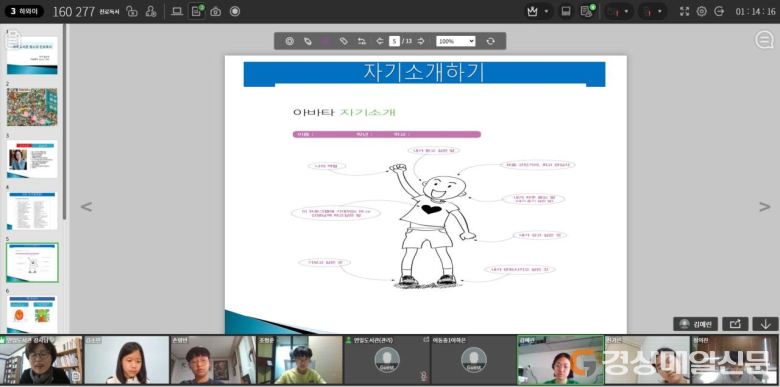780x387 pixels.
Task: Open the chat bubble icon
Action: pos(765,40)
